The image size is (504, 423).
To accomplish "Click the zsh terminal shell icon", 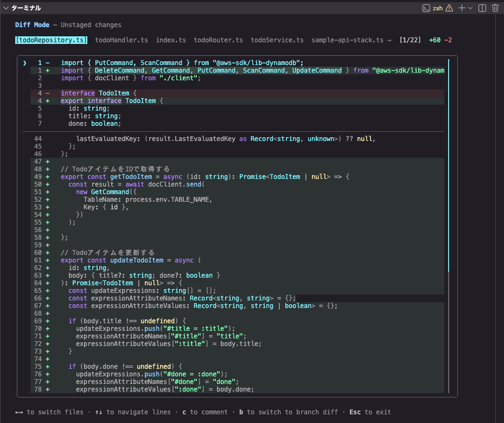I will point(426,8).
